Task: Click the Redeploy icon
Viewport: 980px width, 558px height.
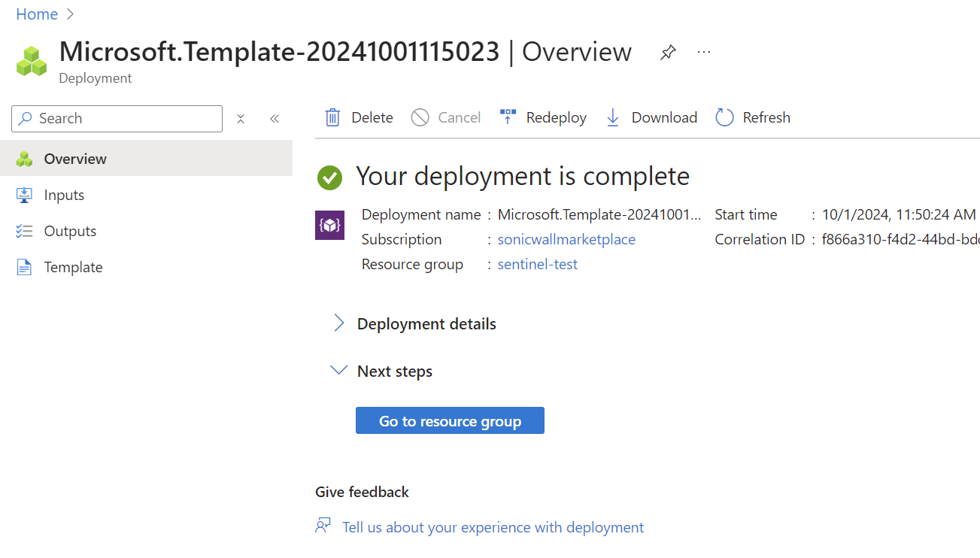Action: click(x=508, y=117)
